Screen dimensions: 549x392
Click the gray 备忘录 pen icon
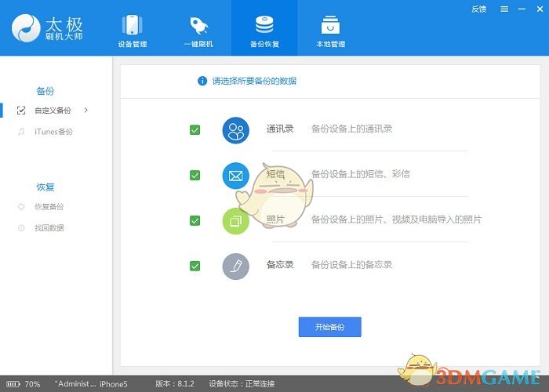[x=236, y=267]
